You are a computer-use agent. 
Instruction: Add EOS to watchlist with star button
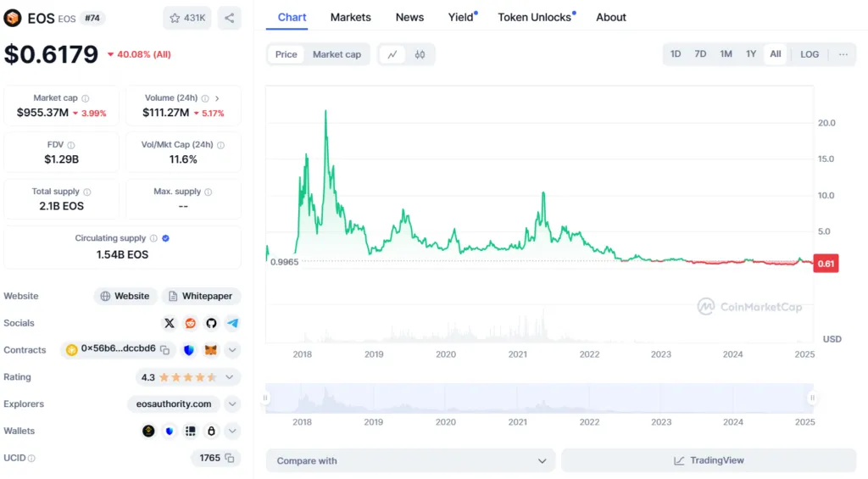(x=187, y=19)
